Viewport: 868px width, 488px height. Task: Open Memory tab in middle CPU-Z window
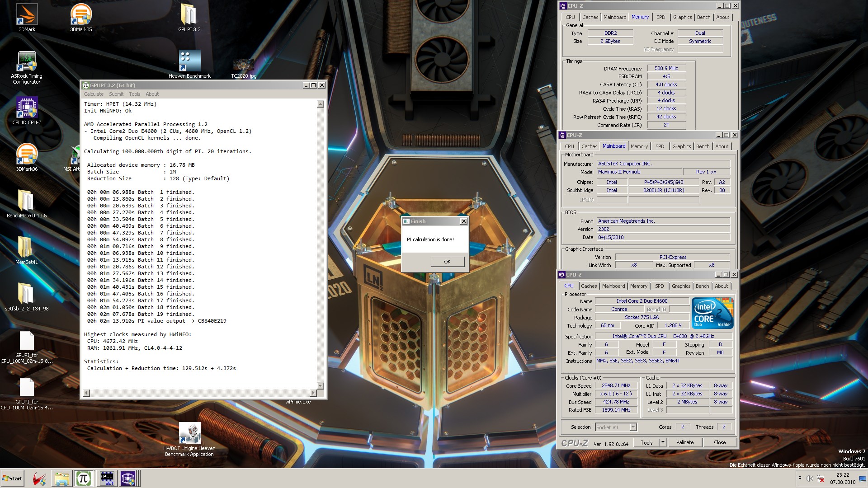639,146
